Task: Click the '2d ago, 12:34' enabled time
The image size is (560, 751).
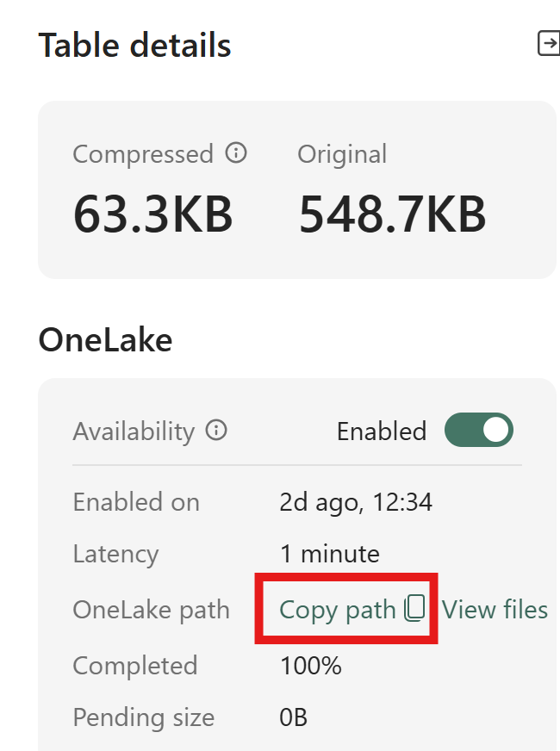Action: (356, 502)
